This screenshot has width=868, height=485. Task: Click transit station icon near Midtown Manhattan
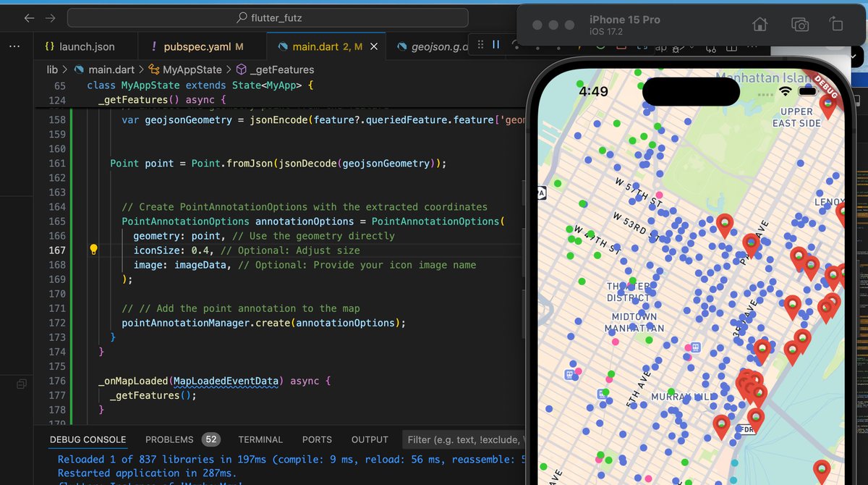696,347
